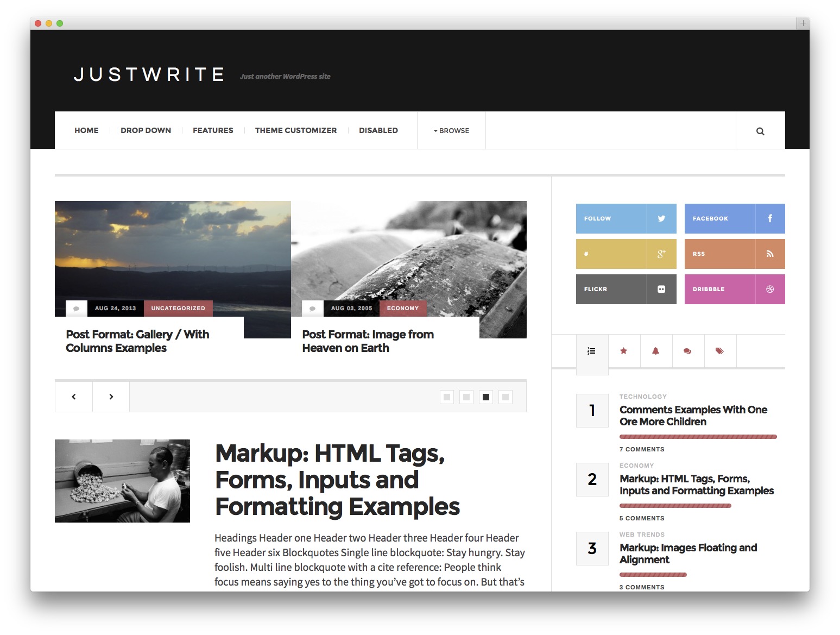Select Features in the navigation menu

(x=213, y=130)
